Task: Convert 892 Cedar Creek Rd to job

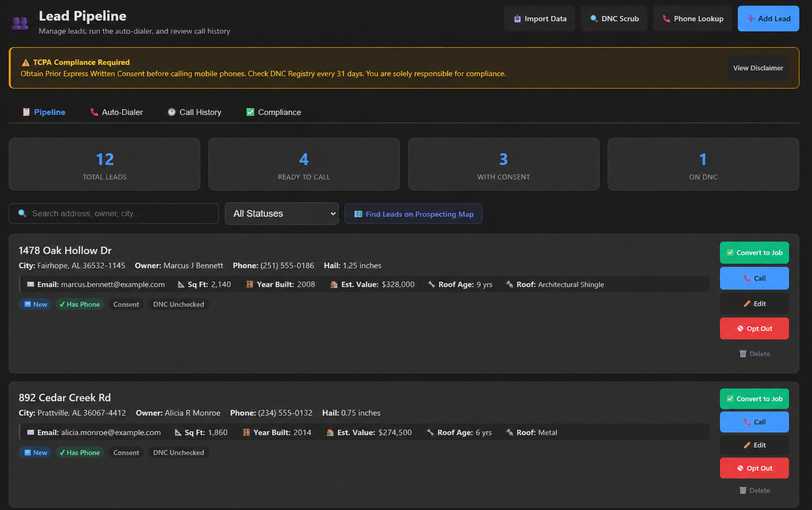Action: click(754, 399)
